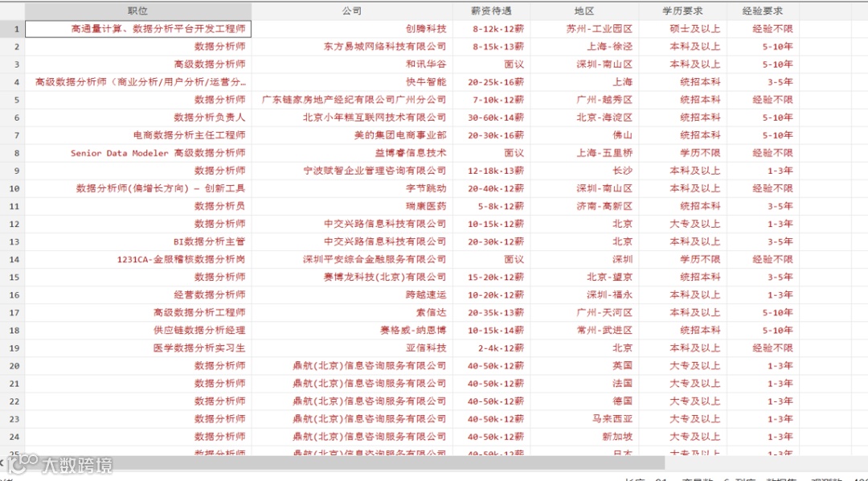Click company cell 益博睿信息技术
The width and height of the screenshot is (868, 481).
(352, 153)
